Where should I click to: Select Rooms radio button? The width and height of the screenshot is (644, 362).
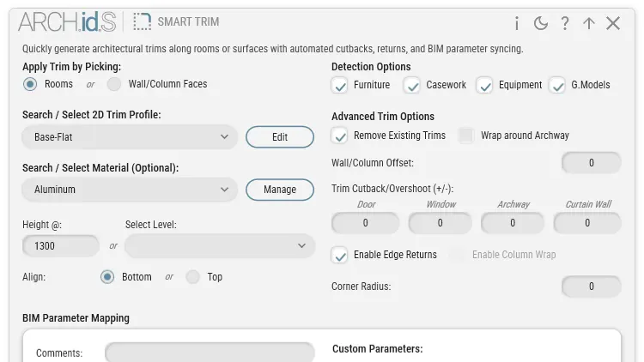[30, 84]
